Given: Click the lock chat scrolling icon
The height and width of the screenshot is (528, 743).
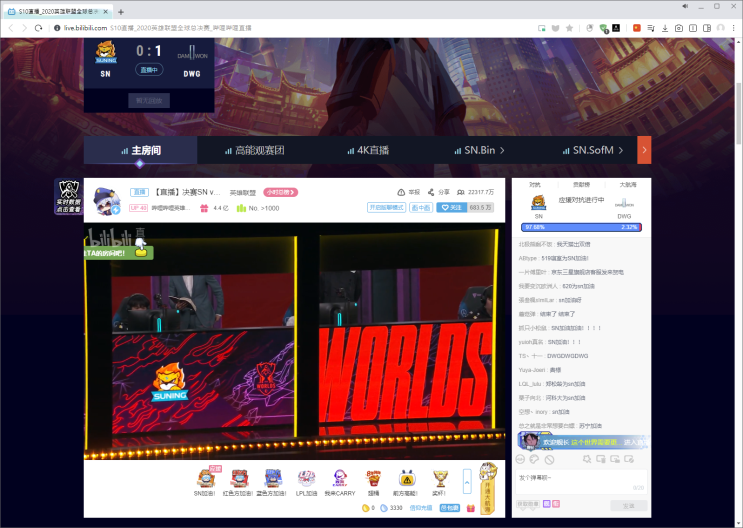Looking at the screenshot, I should 615,459.
